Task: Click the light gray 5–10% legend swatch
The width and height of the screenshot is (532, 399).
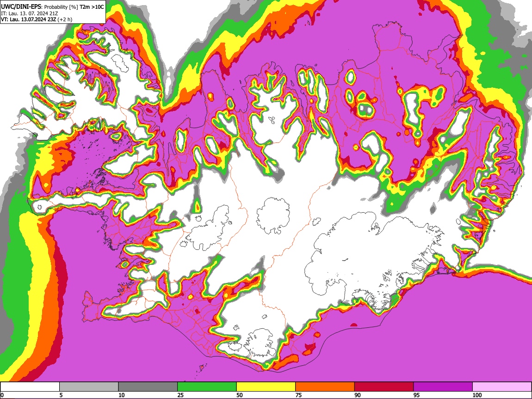Action: coord(89,387)
